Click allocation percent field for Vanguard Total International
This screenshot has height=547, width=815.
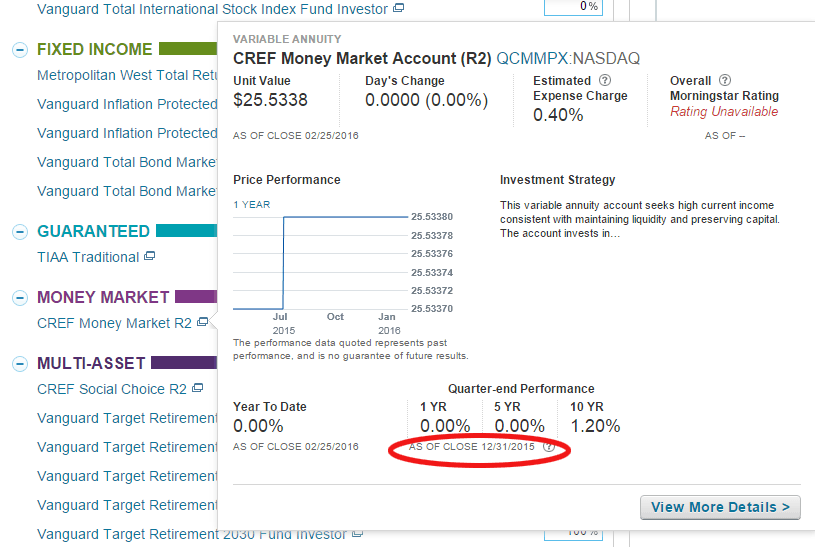click(573, 7)
